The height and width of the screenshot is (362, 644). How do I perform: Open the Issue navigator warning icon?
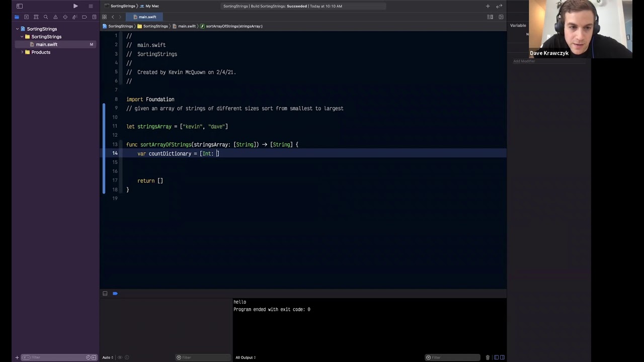[x=55, y=17]
